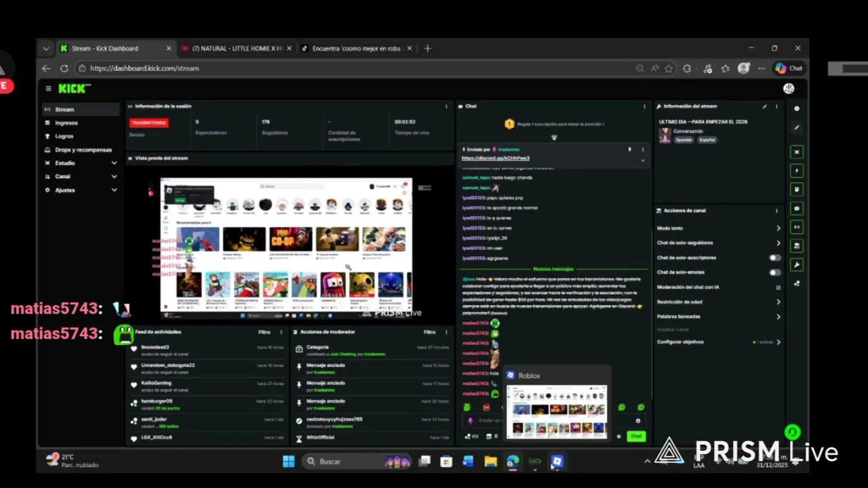This screenshot has width=868, height=488.
Task: Open browser settings ellipsis menu
Action: click(x=762, y=68)
